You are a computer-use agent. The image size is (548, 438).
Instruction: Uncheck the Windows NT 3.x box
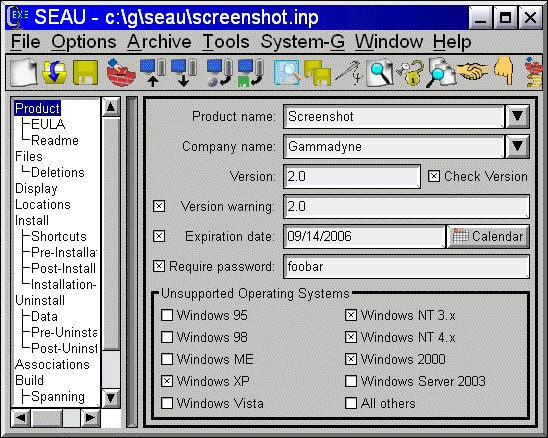tap(351, 315)
